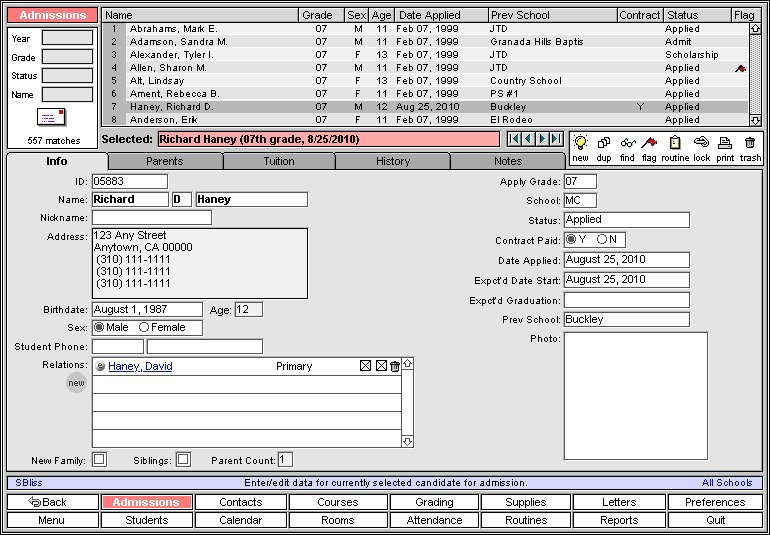Click the Birthdate field
The width and height of the screenshot is (770, 535).
pos(147,310)
